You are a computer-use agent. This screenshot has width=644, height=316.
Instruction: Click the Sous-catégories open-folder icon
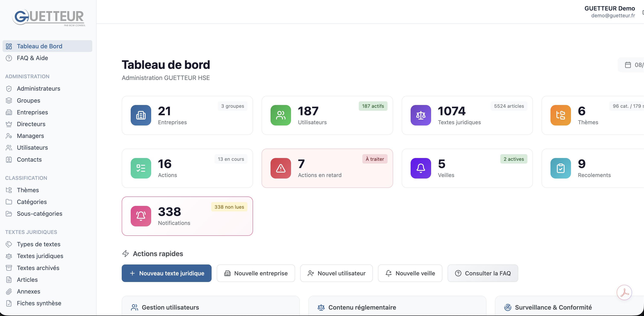9,214
